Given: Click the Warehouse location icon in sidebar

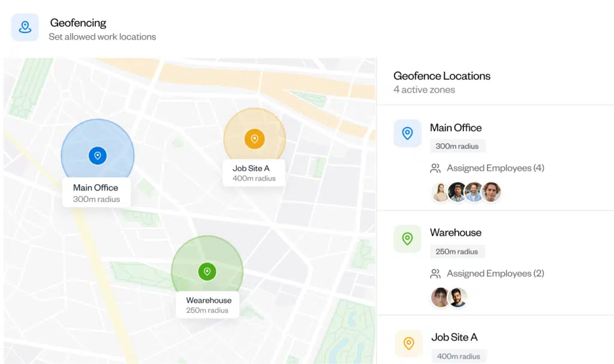Looking at the screenshot, I should 408,239.
